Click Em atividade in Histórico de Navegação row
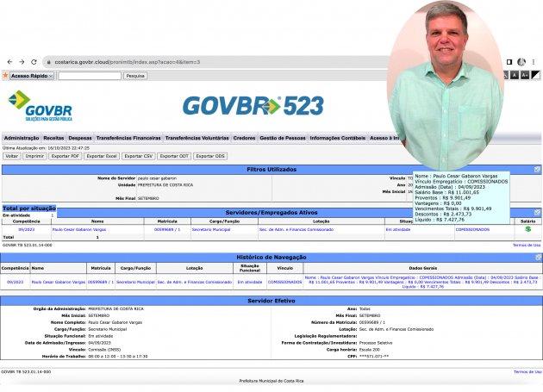 click(250, 283)
